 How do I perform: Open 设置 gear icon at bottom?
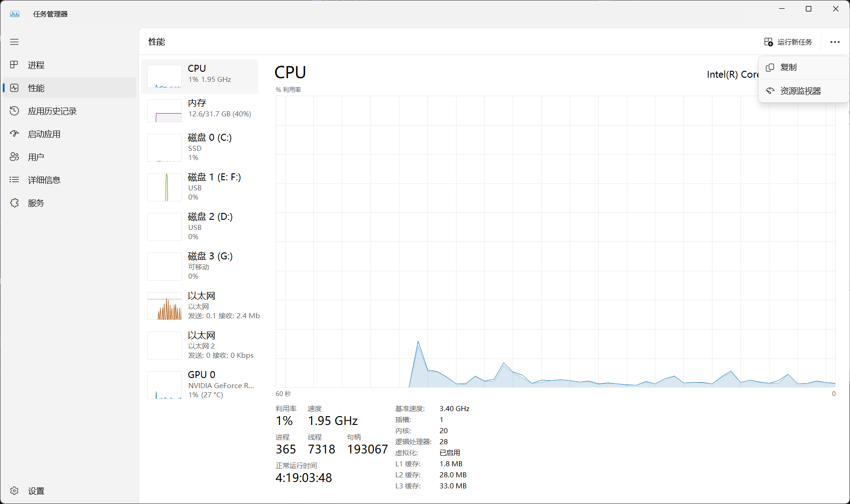point(14,491)
